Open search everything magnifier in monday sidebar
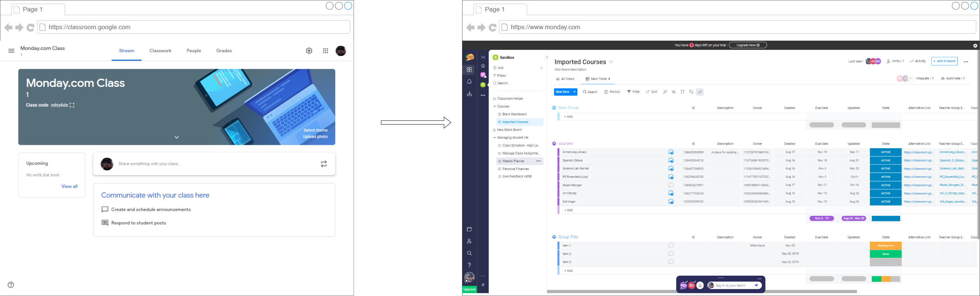The width and height of the screenshot is (980, 296). click(x=469, y=253)
